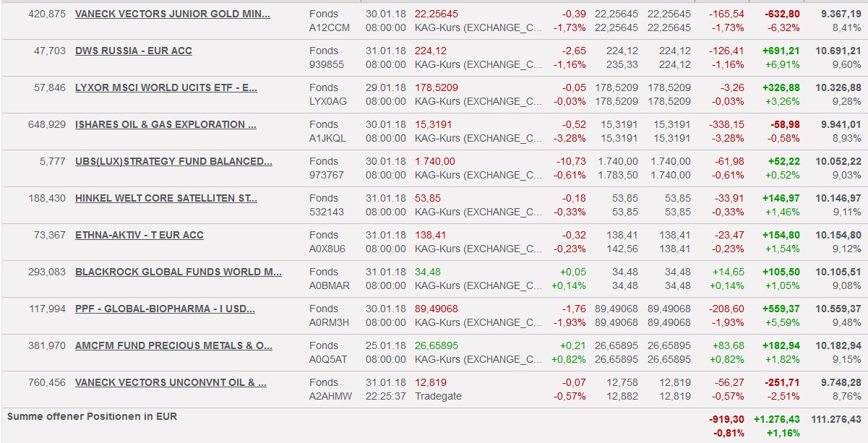Click WKN code A12CCM
The width and height of the screenshot is (868, 443).
point(329,27)
